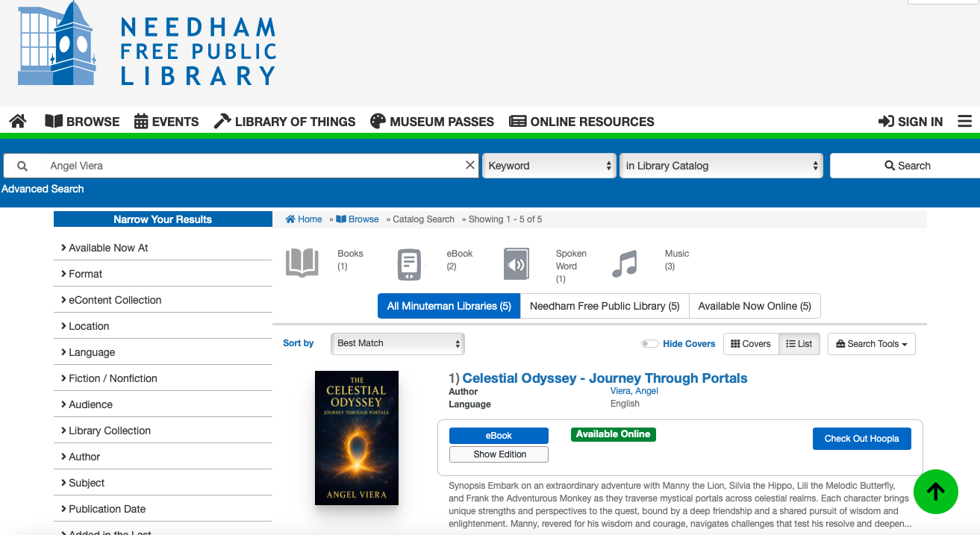The image size is (980, 535).
Task: Open the Advanced Search link
Action: tap(43, 189)
